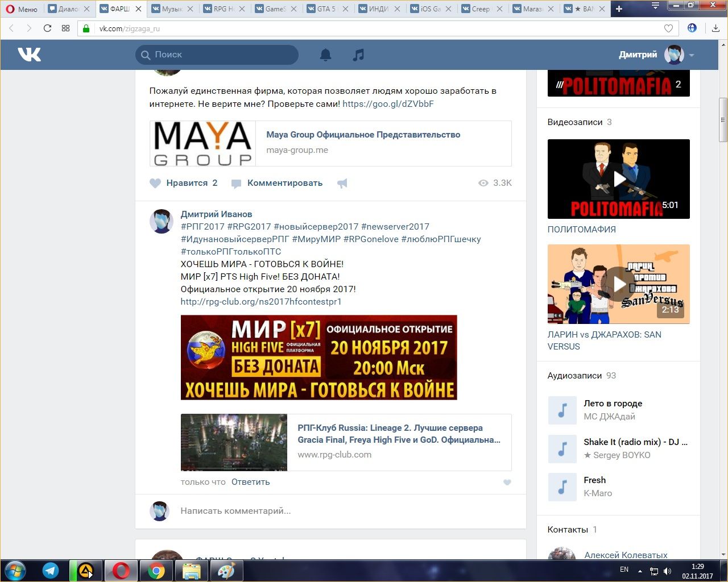Viewport: 728px width, 582px height.
Task: Click the VK logo in header
Action: [x=29, y=55]
